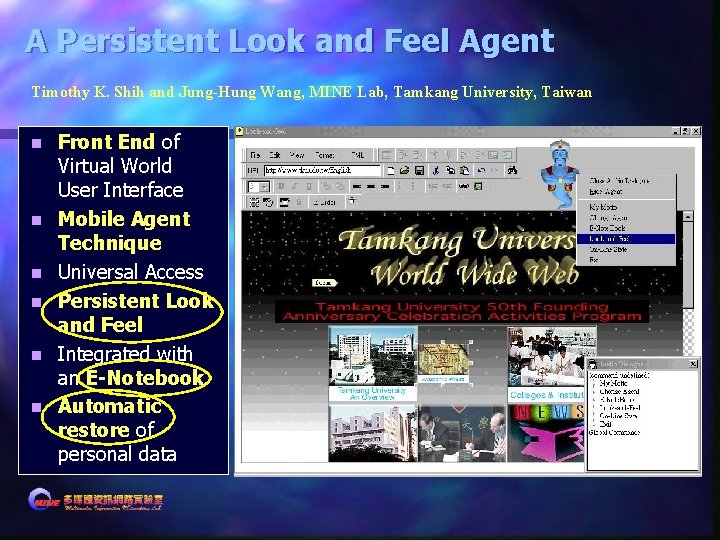
Task: Click the align left icon
Action: 357,186
